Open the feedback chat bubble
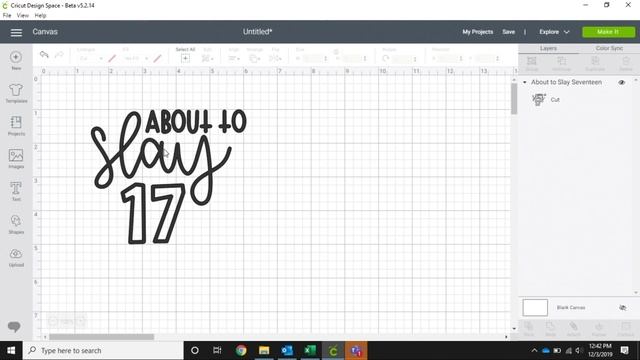The height and width of the screenshot is (360, 640). tap(14, 327)
